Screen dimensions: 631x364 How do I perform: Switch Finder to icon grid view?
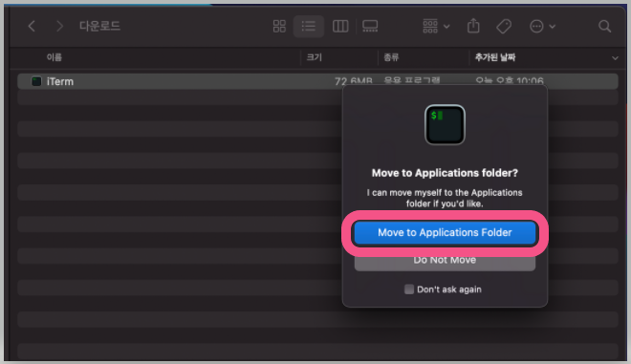click(279, 27)
